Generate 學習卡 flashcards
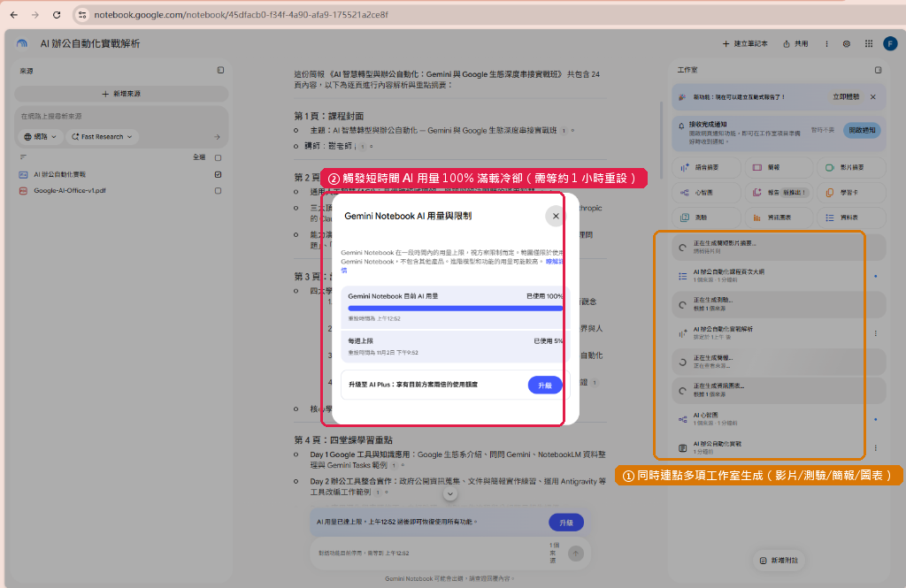Viewport: 906px width, 588px height. [x=851, y=193]
